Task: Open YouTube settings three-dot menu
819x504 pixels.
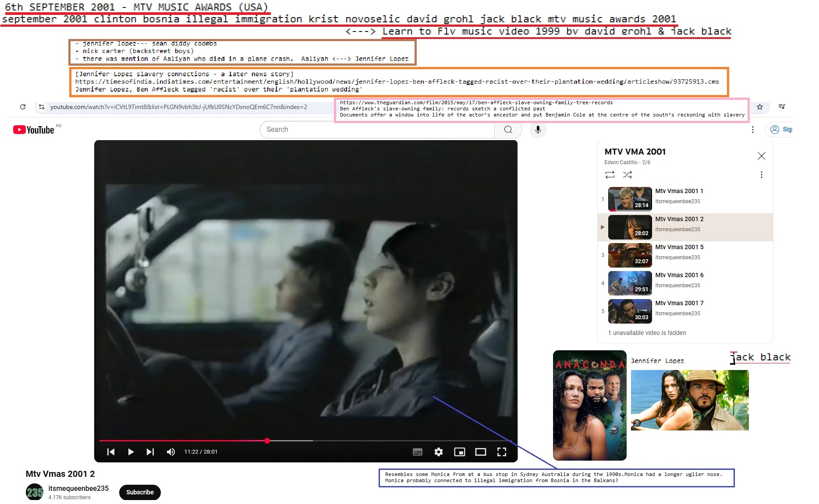Action: pyautogui.click(x=753, y=130)
